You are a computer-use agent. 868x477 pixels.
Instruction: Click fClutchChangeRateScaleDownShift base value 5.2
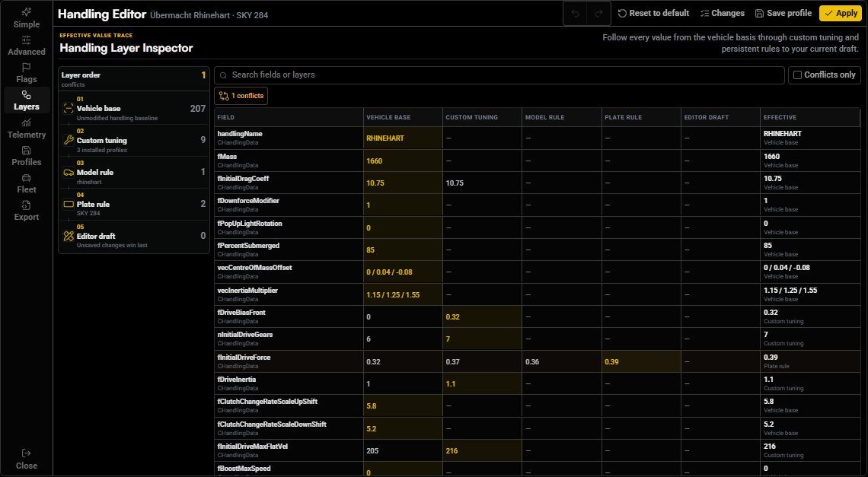(x=372, y=429)
